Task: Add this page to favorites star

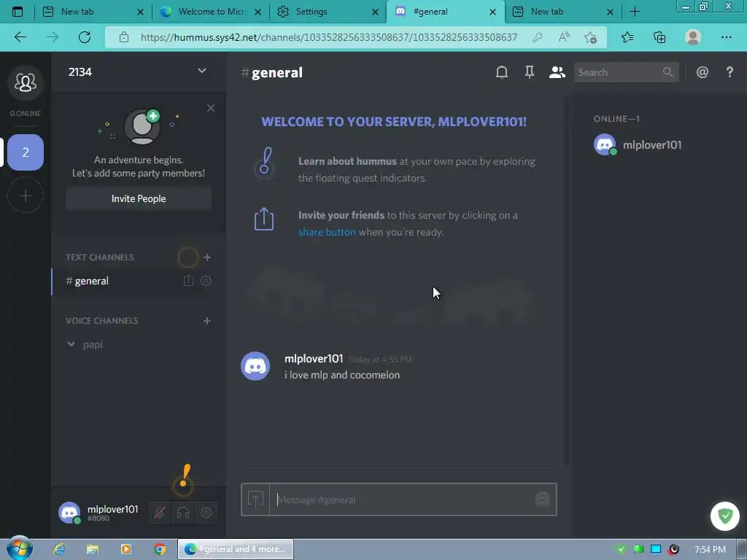Action: [590, 37]
